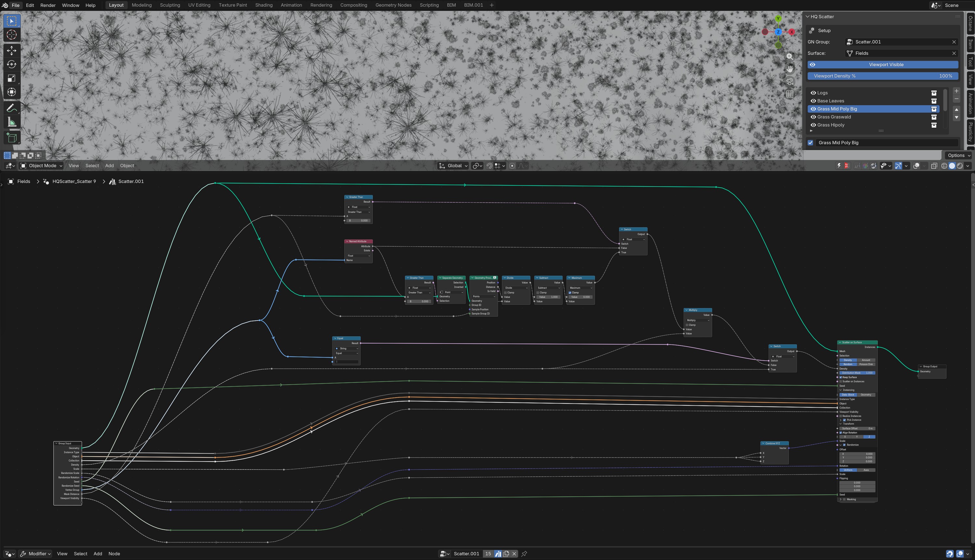975x560 pixels.
Task: Toggle Keep Surface checkbox in Scatter node
Action: click(841, 377)
